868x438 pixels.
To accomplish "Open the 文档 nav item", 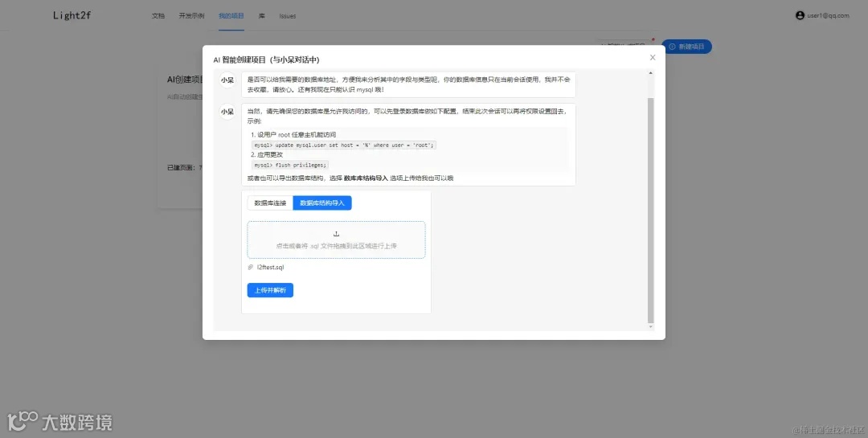I will point(158,16).
